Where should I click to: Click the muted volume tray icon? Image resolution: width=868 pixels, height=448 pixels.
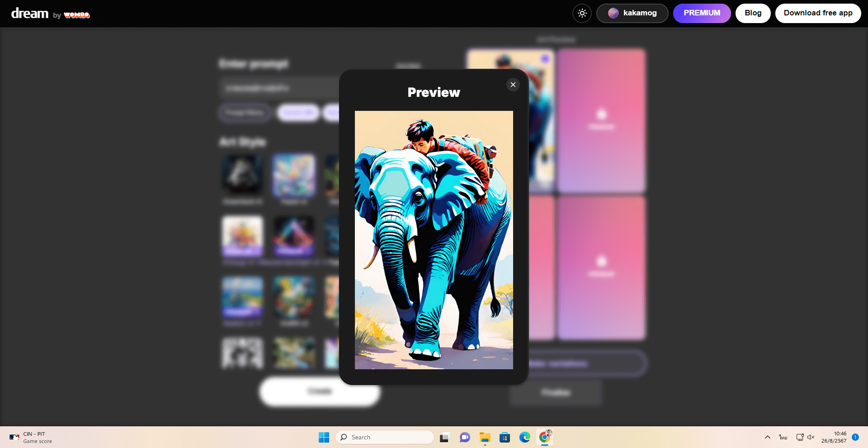coord(811,437)
